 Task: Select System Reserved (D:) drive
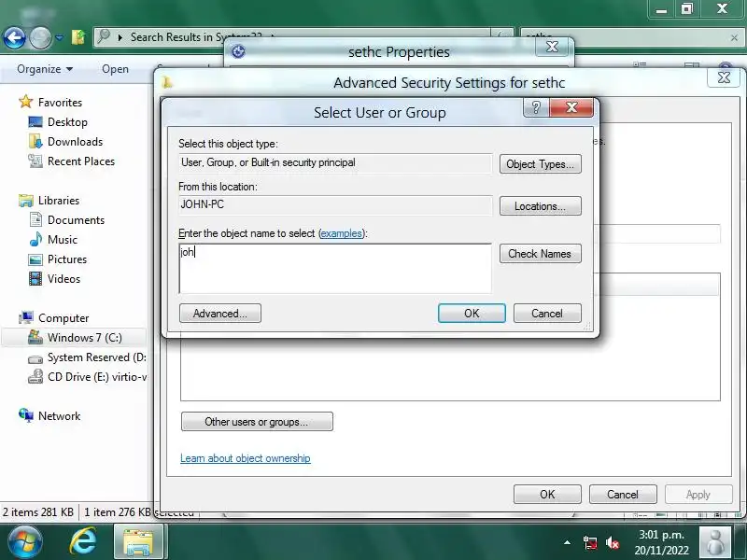pos(97,357)
